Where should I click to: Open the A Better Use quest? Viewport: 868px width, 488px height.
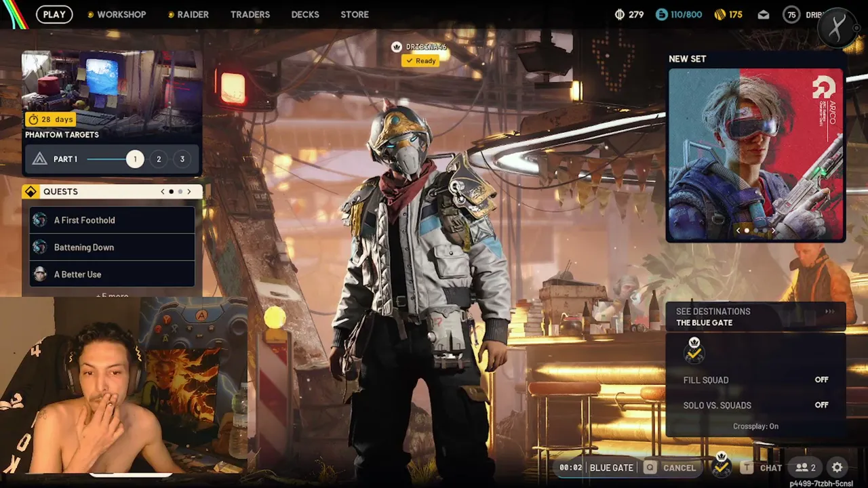click(113, 274)
